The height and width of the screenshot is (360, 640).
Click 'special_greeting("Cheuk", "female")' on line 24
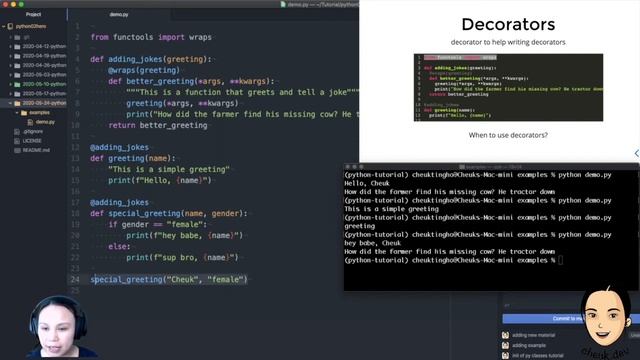[169, 280]
